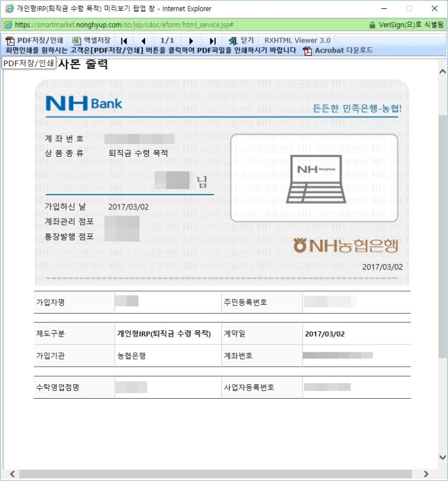The height and width of the screenshot is (481, 448).
Task: Click the horizontal scrollbar thumb
Action: point(216,474)
